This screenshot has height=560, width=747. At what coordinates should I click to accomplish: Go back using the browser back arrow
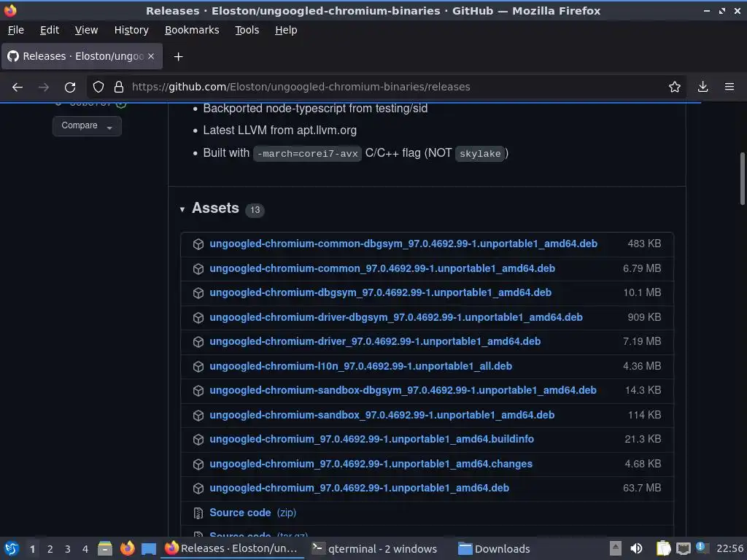coord(18,87)
